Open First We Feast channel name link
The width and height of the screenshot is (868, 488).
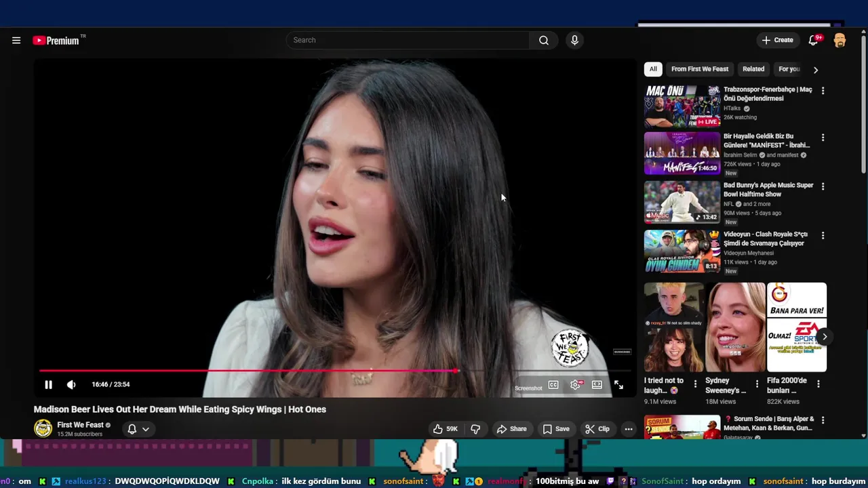pyautogui.click(x=80, y=425)
